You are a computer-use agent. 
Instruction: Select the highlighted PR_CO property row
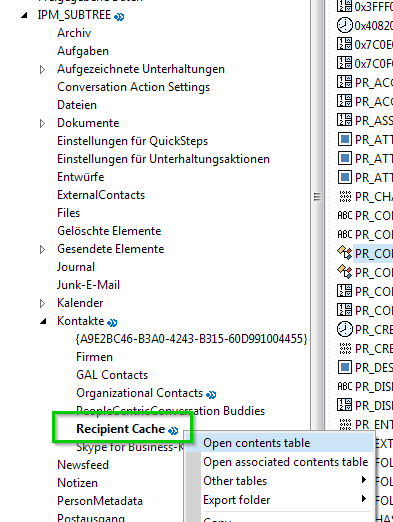point(373,253)
